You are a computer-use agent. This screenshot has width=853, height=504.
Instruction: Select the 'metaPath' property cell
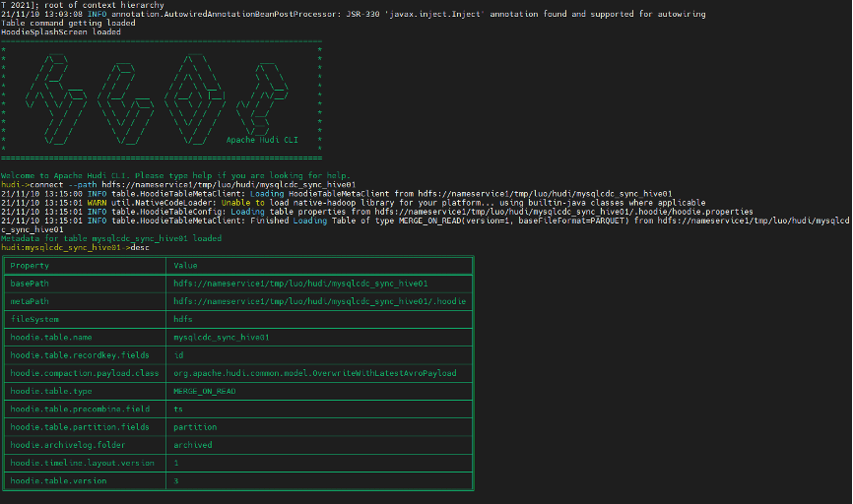click(x=85, y=302)
